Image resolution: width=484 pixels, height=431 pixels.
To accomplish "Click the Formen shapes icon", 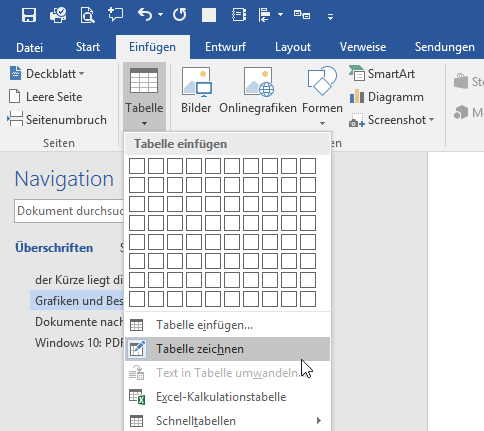I will (x=322, y=80).
